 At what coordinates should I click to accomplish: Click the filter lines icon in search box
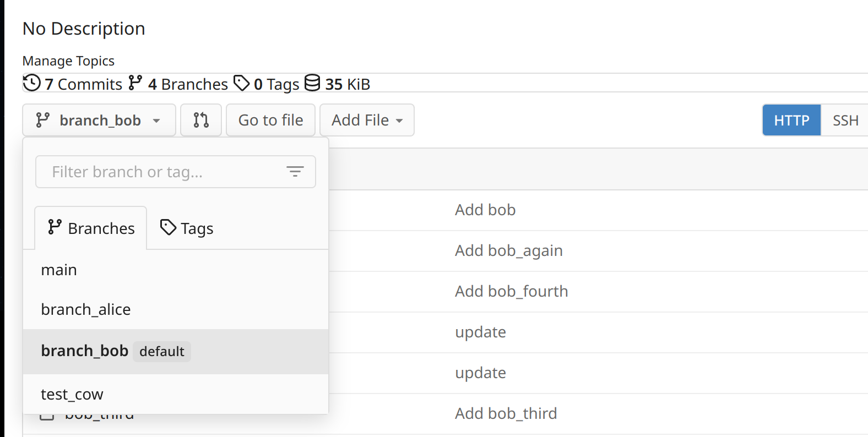[295, 172]
